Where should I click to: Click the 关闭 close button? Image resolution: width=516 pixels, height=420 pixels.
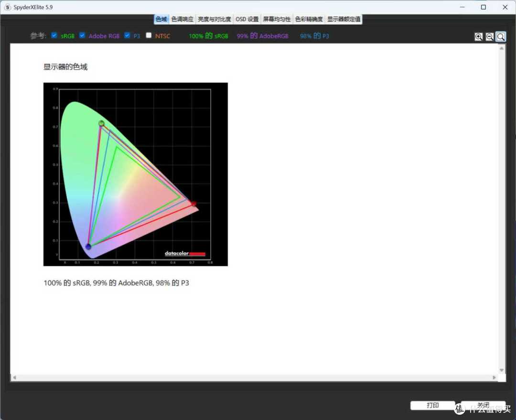click(x=483, y=405)
